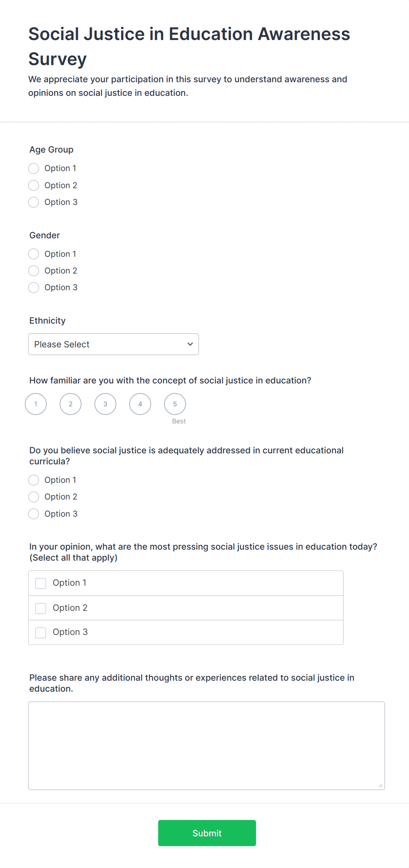The width and height of the screenshot is (409, 868).
Task: Click the Ethnicity dropdown chevron arrow
Action: pyautogui.click(x=190, y=344)
